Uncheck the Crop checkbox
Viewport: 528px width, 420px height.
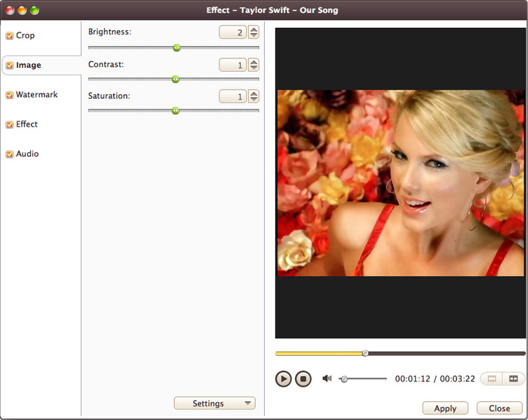pos(9,36)
